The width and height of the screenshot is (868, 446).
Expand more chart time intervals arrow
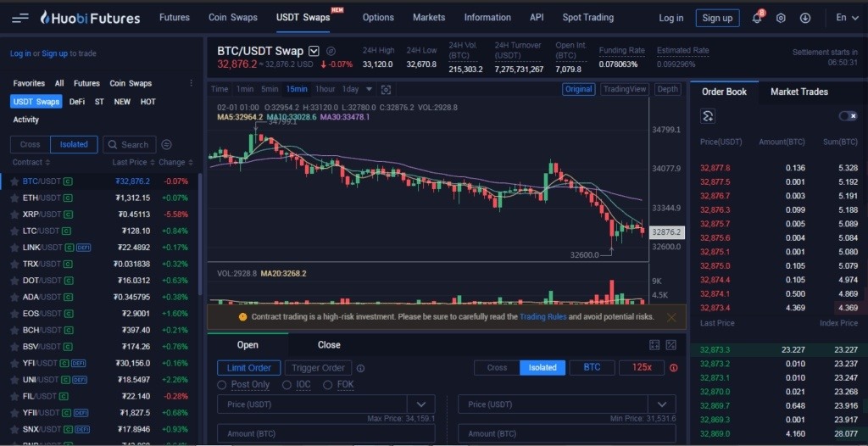[370, 89]
